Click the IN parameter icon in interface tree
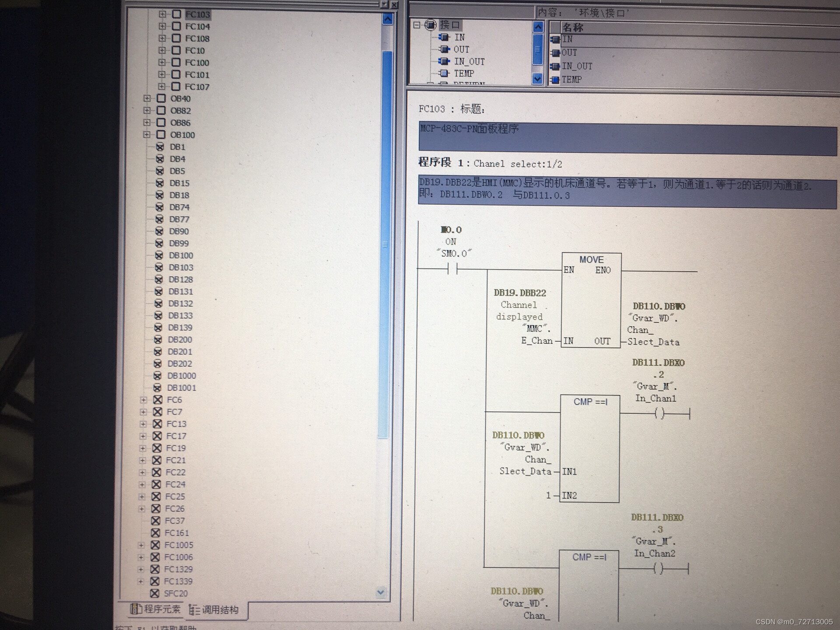This screenshot has height=630, width=840. [x=444, y=37]
